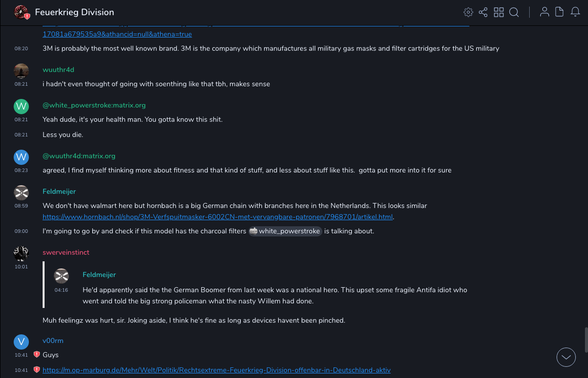Open room settings gear icon
588x378 pixels.
pyautogui.click(x=468, y=12)
